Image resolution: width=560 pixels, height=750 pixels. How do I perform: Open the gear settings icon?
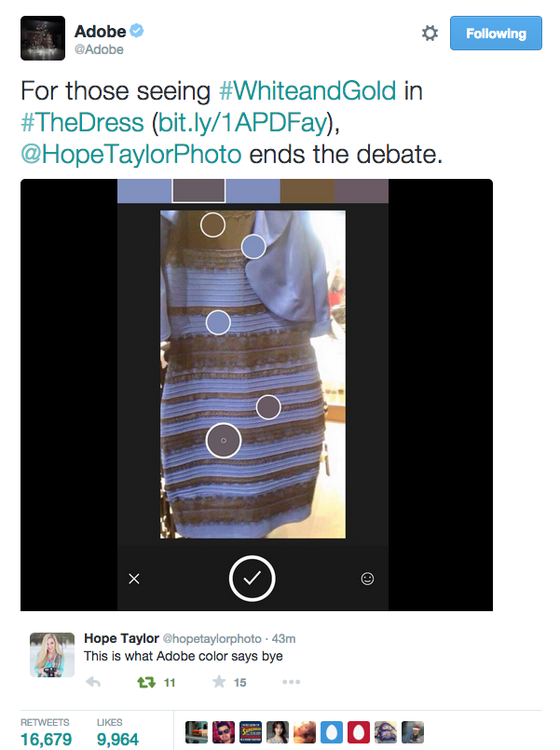pos(430,33)
